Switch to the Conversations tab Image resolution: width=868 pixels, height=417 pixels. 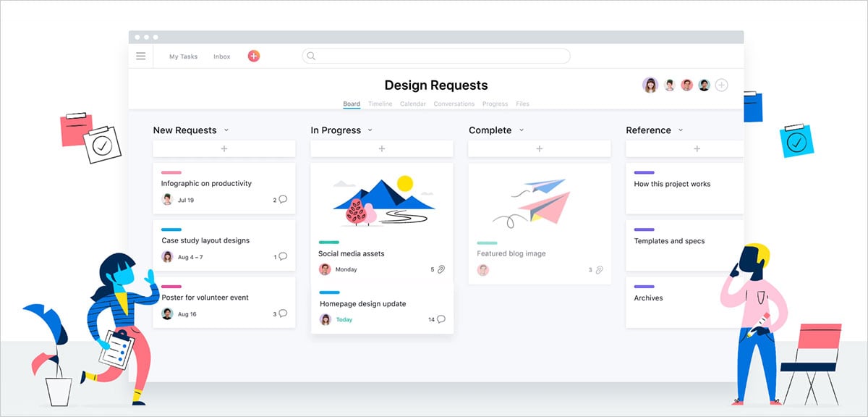(x=454, y=104)
